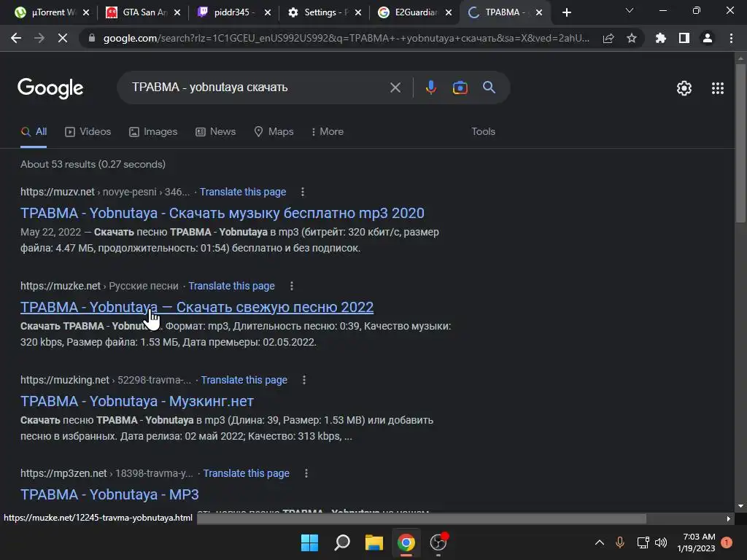Open OBS Studio from the taskbar
The image size is (747, 560).
(438, 542)
